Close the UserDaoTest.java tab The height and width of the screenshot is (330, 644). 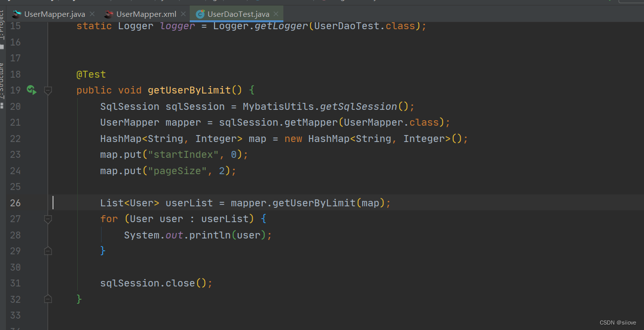275,14
